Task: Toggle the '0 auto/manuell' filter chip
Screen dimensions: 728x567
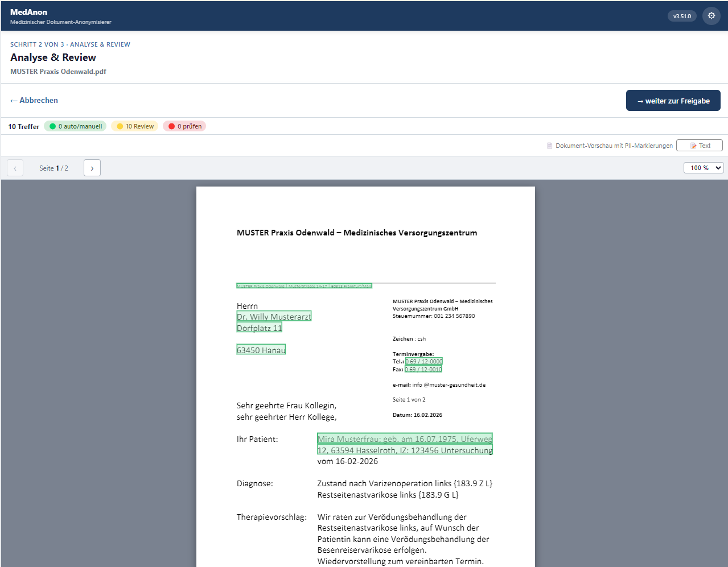Action: point(76,126)
